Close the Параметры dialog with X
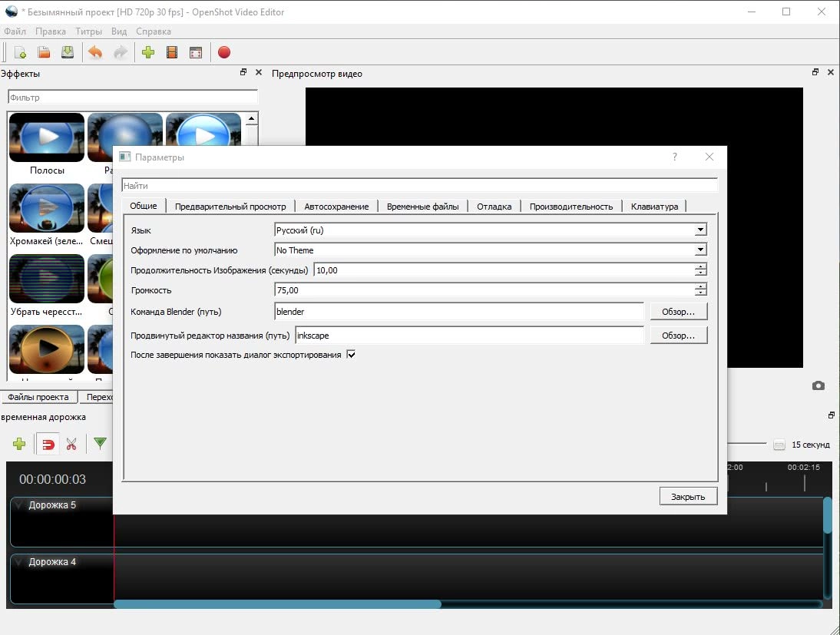Screen dimensions: 840x635 (x=709, y=157)
